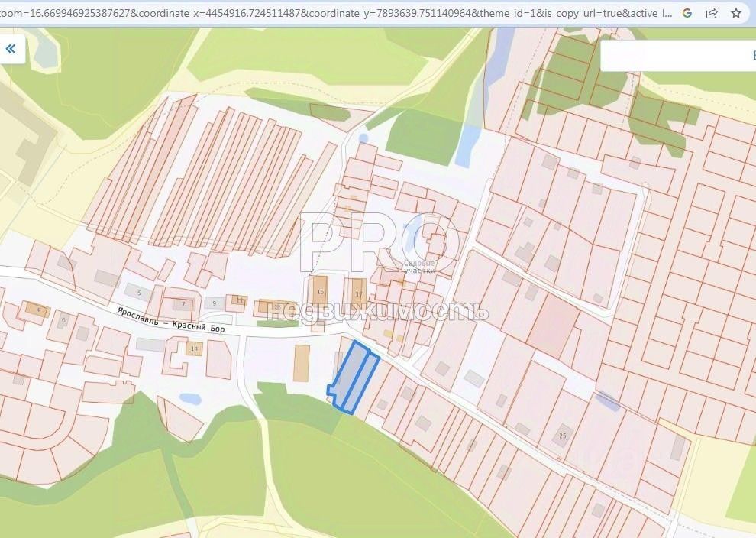Screen dimensions: 756x538
Task: Click the 'Ярославль – Красный Бор' road label
Action: [x=171, y=319]
